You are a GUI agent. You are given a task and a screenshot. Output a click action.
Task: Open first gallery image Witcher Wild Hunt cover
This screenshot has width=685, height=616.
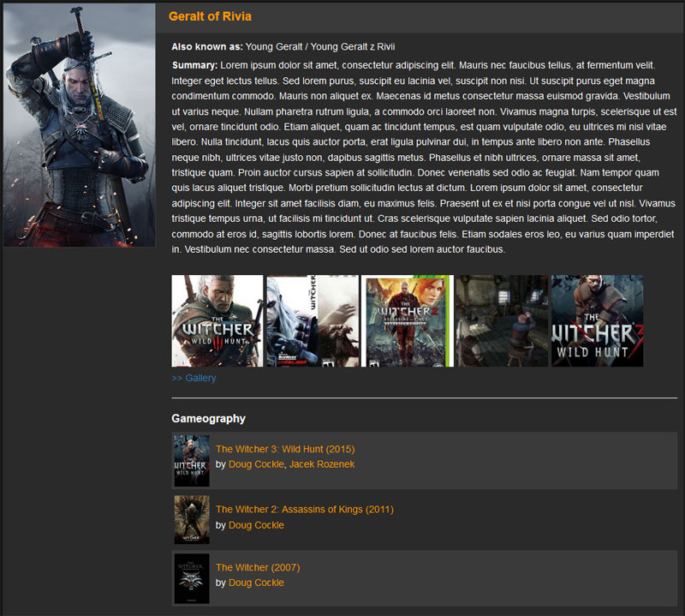(x=217, y=321)
